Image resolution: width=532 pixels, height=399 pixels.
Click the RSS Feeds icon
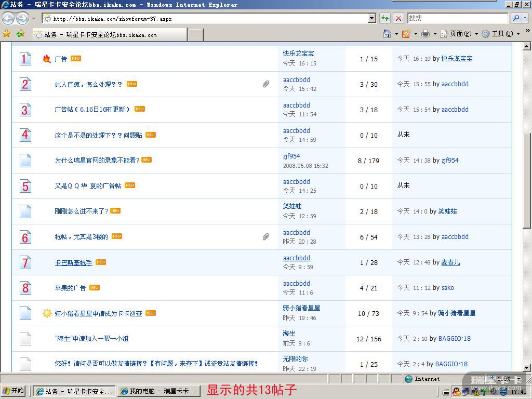(406, 34)
